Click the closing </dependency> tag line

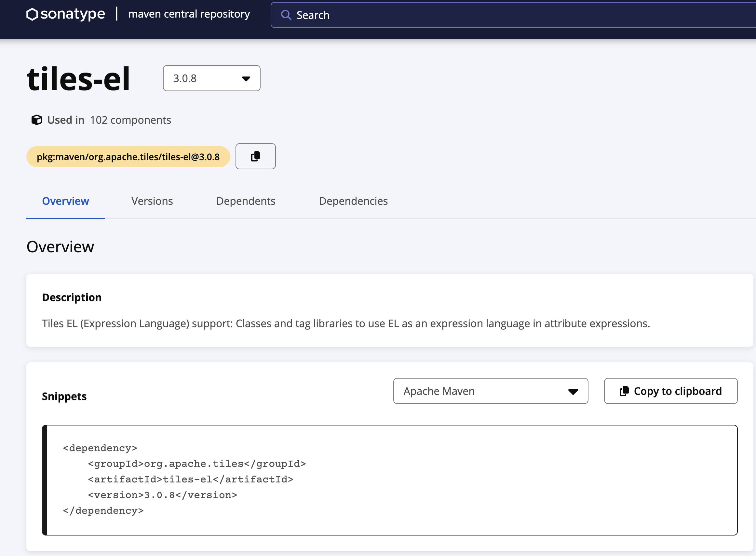click(103, 510)
